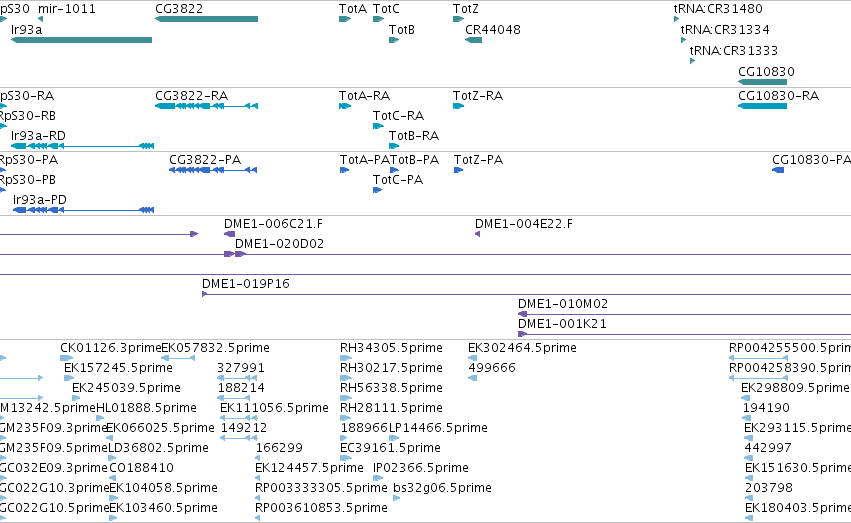Select the RH34305.5prime EST label
The height and width of the screenshot is (523, 851).
pyautogui.click(x=391, y=347)
